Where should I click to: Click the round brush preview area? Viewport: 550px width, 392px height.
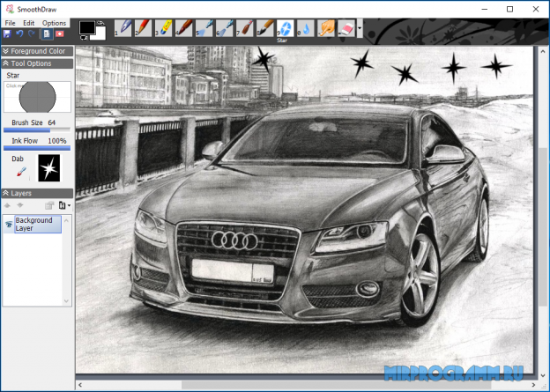click(x=37, y=97)
